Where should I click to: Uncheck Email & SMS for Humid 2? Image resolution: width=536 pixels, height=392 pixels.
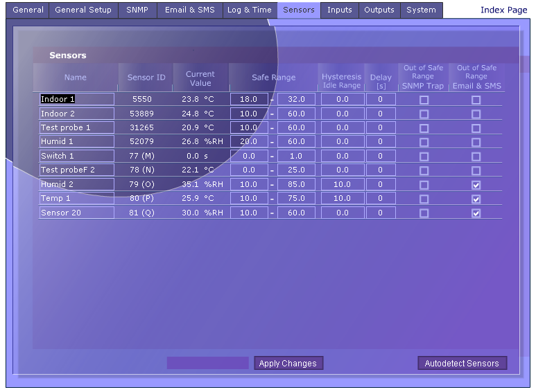click(x=476, y=185)
